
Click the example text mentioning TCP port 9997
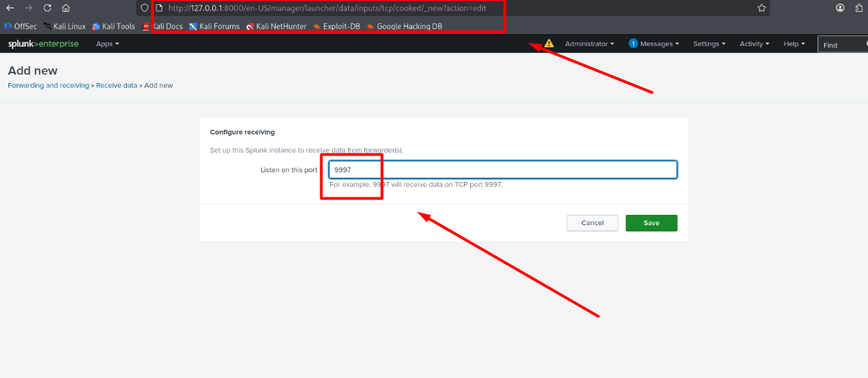tap(416, 185)
